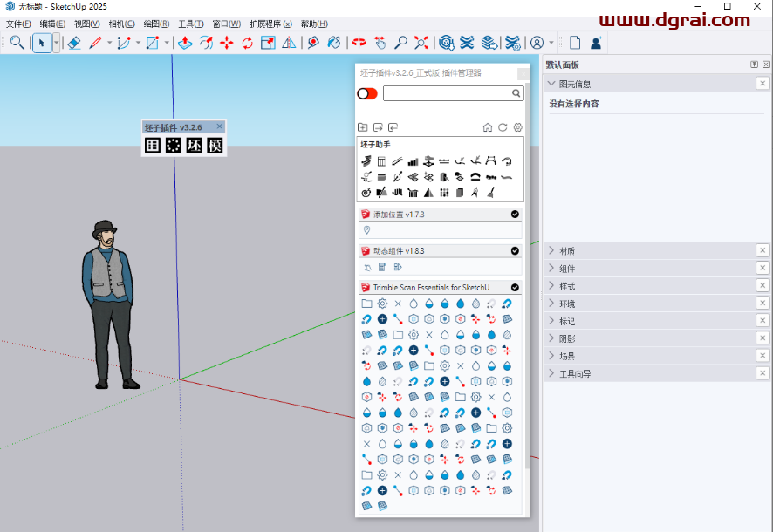This screenshot has width=773, height=532.
Task: Toggle the red switch in plugin manager
Action: 367,93
